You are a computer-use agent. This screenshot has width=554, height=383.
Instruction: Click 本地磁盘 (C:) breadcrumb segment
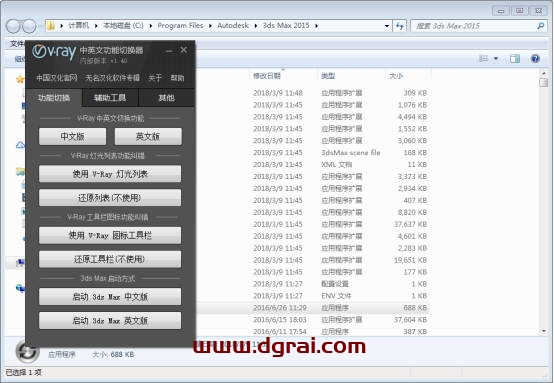tap(123, 25)
